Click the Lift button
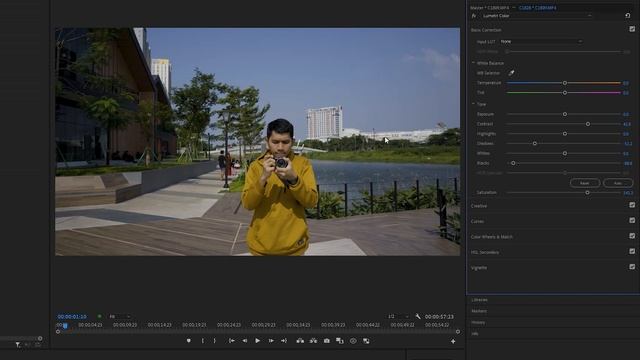 click(300, 341)
